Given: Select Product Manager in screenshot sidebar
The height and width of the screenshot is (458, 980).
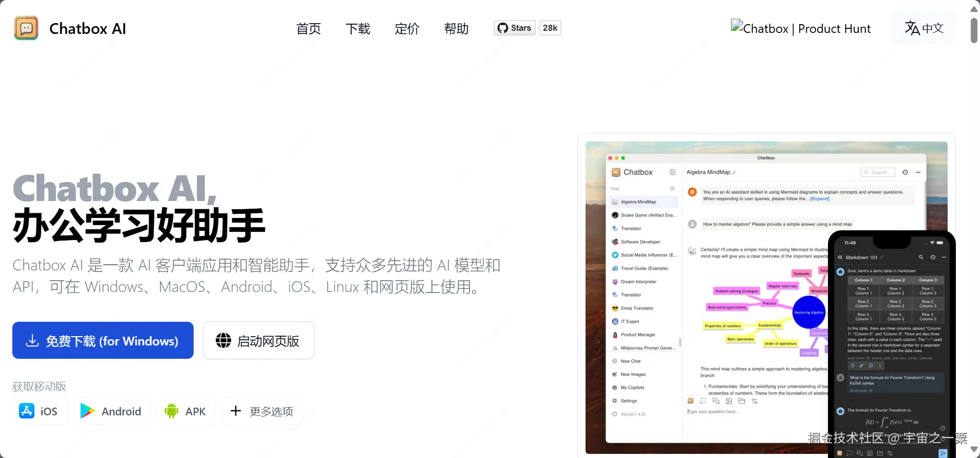Looking at the screenshot, I should [x=644, y=335].
